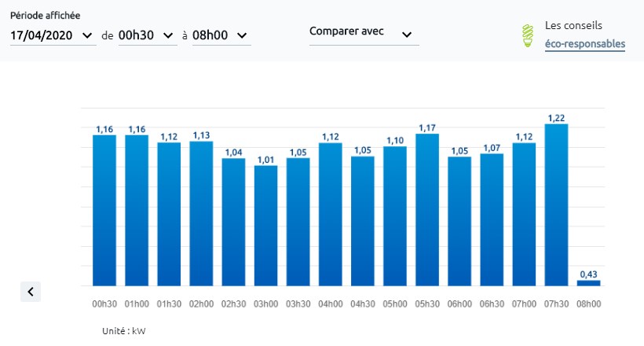This screenshot has height=346, width=644.
Task: Open the start time dropdown 00h30
Action: coord(148,36)
